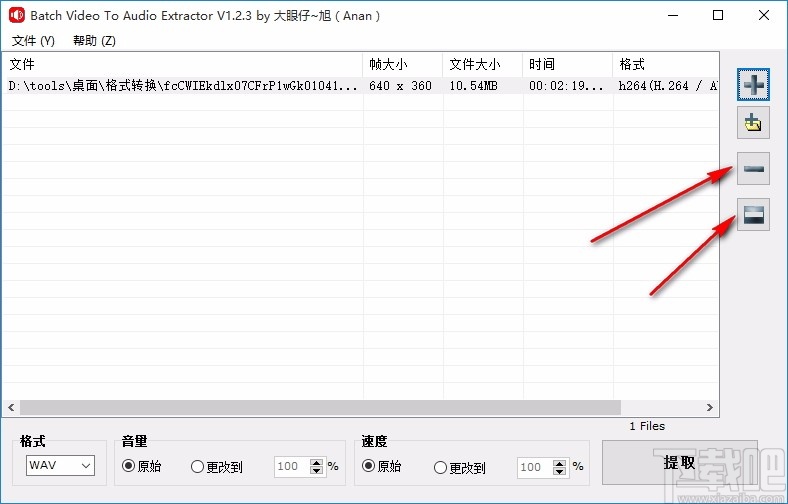The width and height of the screenshot is (788, 504).
Task: Open the 文件 (Y) menu
Action: 33,40
